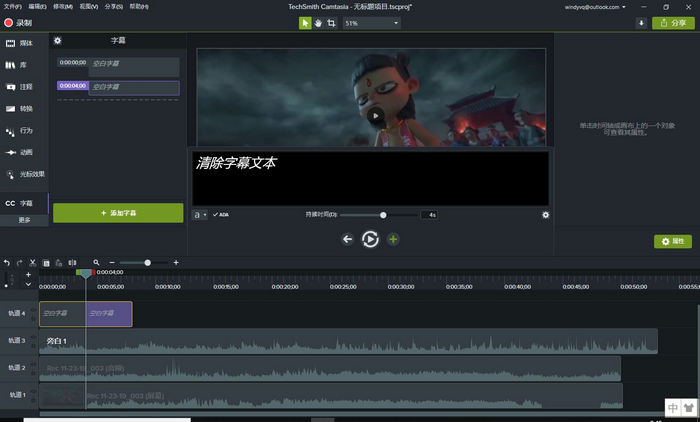Open the 视图(V) menu
Image resolution: width=700 pixels, height=422 pixels.
88,7
